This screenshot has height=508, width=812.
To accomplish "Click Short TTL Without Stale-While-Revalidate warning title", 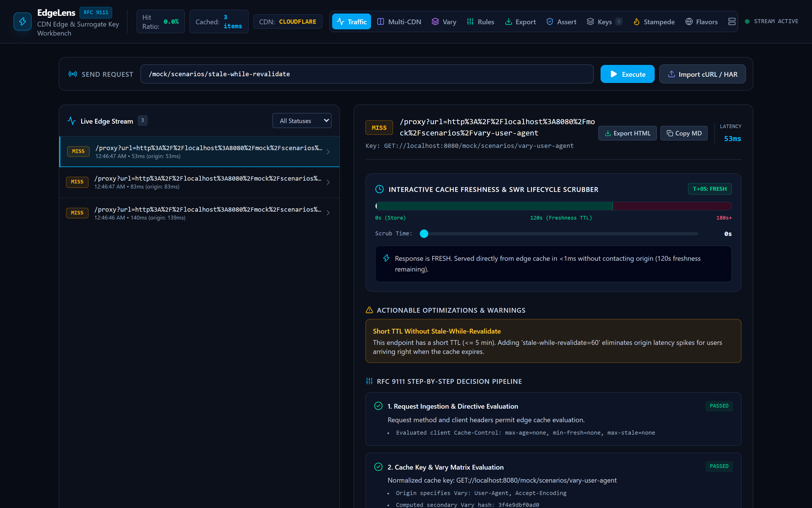I will 436,331.
